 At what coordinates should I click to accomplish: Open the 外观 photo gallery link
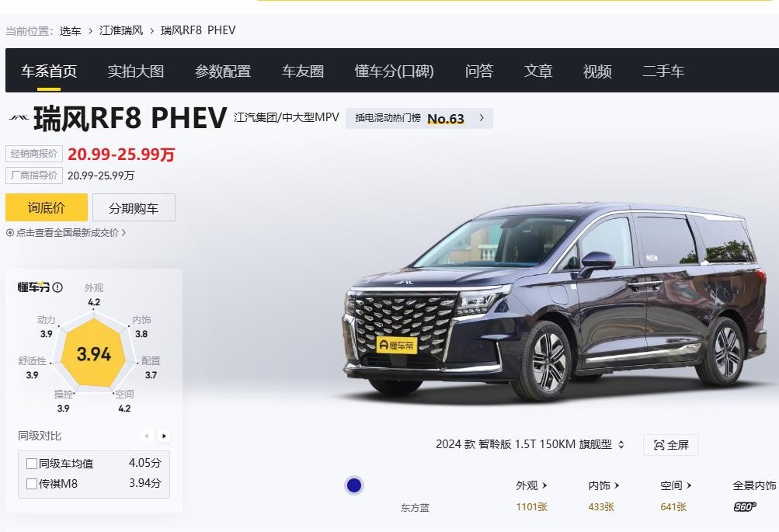(x=531, y=485)
